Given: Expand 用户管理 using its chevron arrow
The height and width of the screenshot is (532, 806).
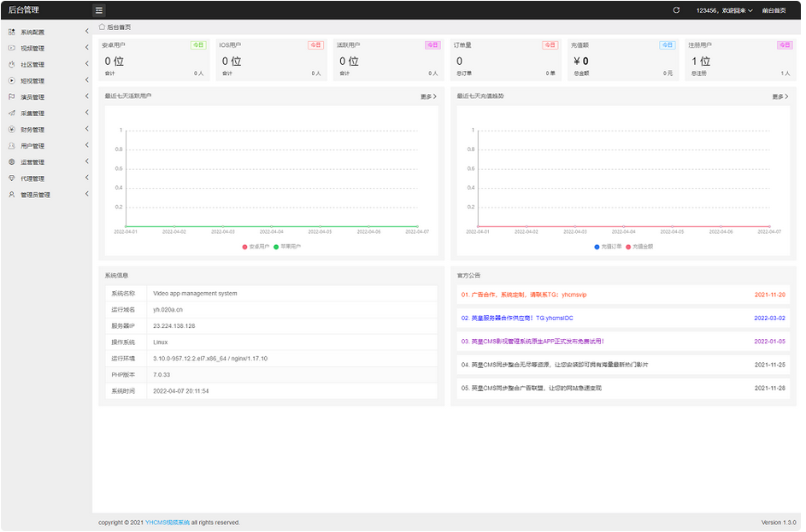Looking at the screenshot, I should pos(86,146).
